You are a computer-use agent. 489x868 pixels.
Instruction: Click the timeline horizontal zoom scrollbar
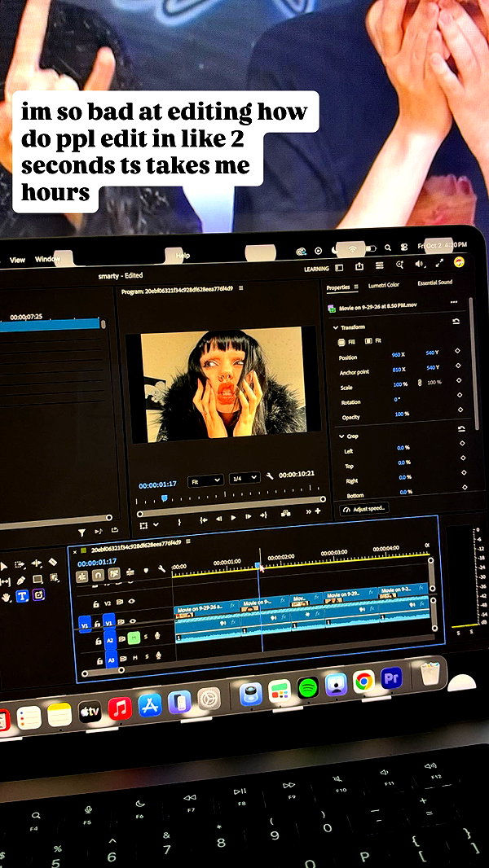coord(103,671)
